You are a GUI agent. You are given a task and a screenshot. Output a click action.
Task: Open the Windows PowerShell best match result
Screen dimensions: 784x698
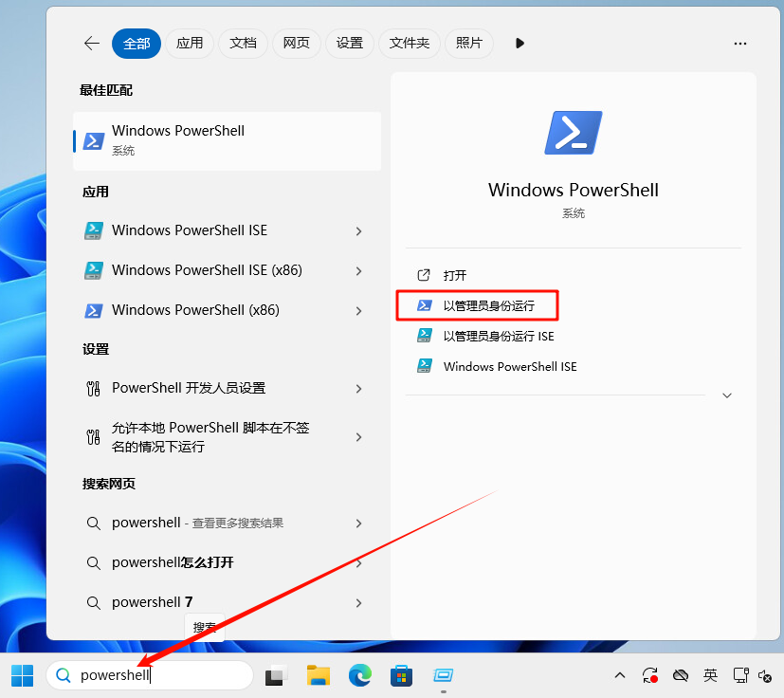[x=227, y=140]
